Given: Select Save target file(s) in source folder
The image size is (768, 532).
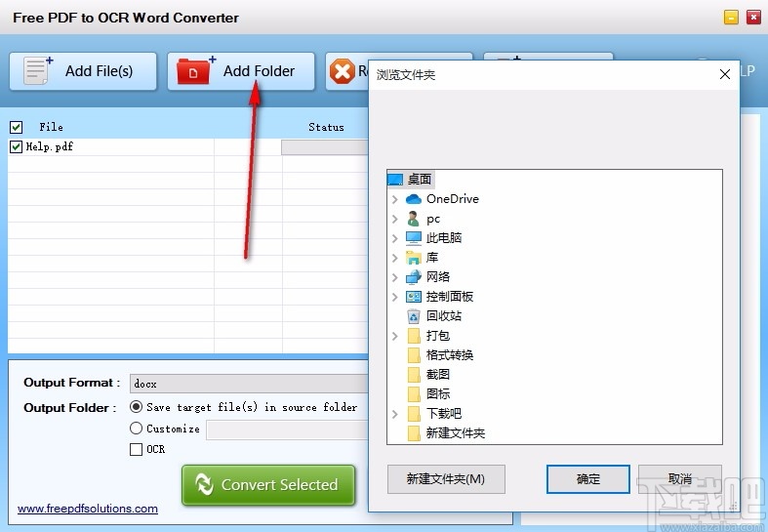Looking at the screenshot, I should click(137, 407).
